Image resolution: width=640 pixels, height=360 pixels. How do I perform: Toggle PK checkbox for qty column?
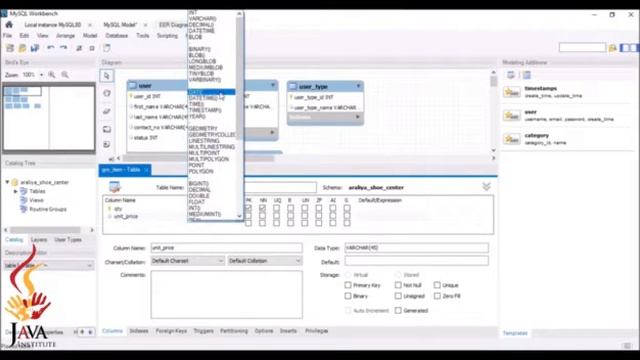(x=248, y=208)
